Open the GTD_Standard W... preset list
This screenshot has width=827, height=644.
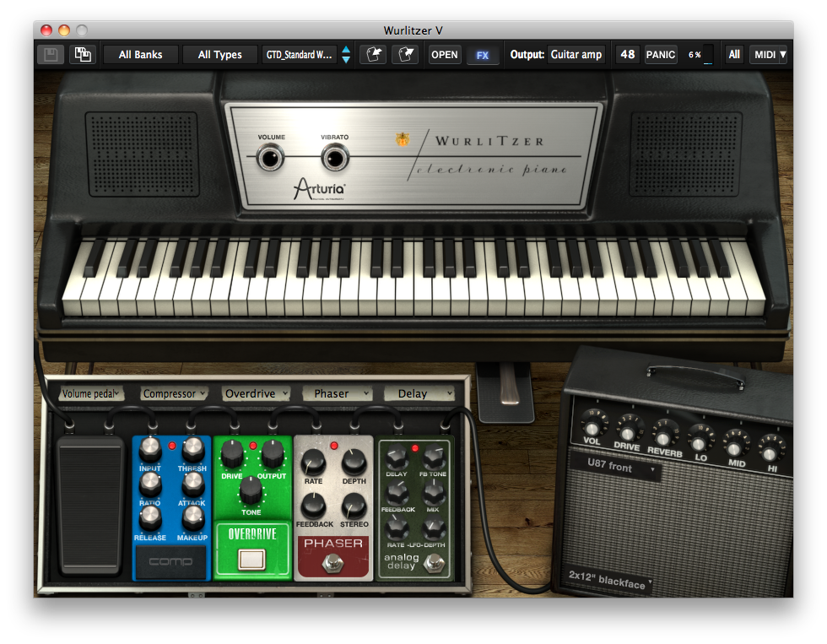[x=299, y=54]
